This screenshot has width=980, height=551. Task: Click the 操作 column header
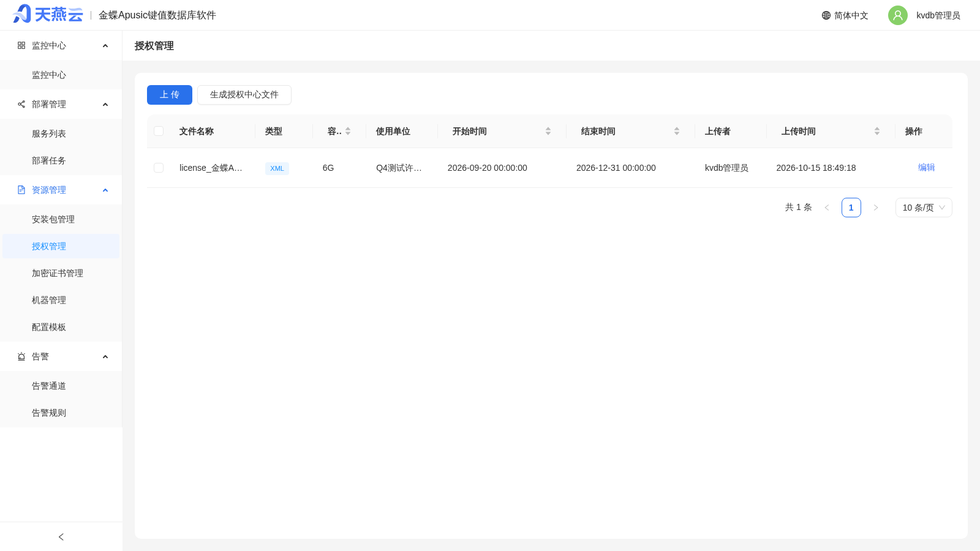pyautogui.click(x=914, y=131)
